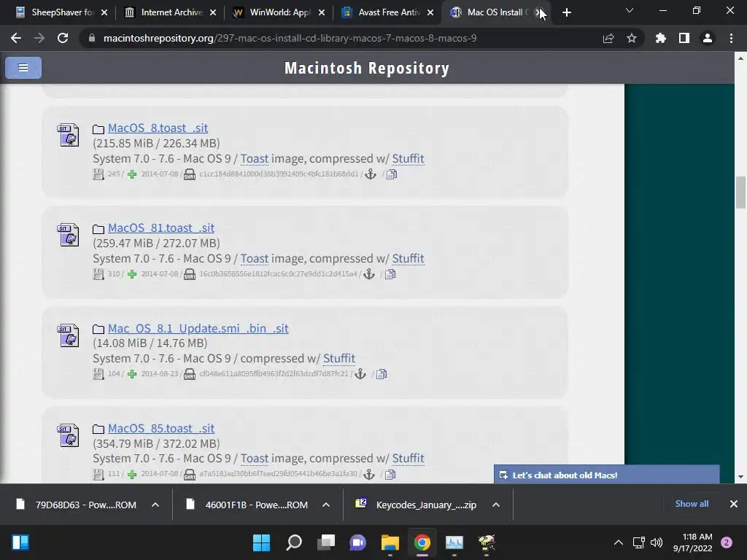Click the copy icon in the MacOS_8.toast row
Viewport: 747px width, 560px height.
pyautogui.click(x=392, y=174)
